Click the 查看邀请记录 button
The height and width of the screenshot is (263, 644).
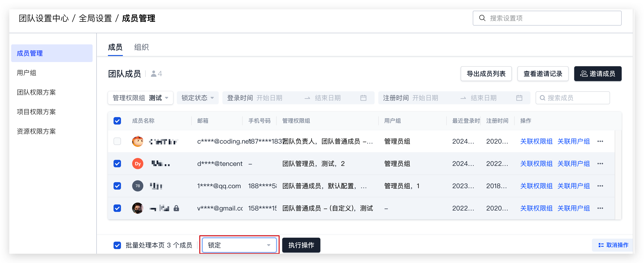(543, 74)
